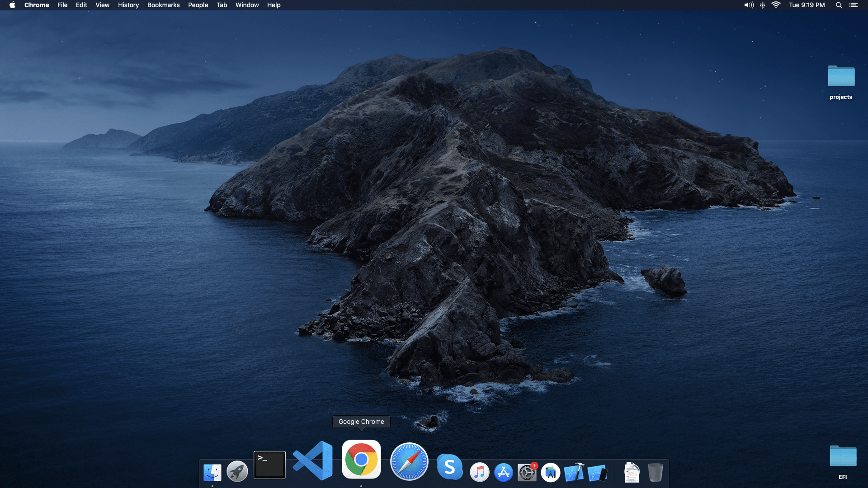Open the Wi-Fi status menu

(x=776, y=5)
